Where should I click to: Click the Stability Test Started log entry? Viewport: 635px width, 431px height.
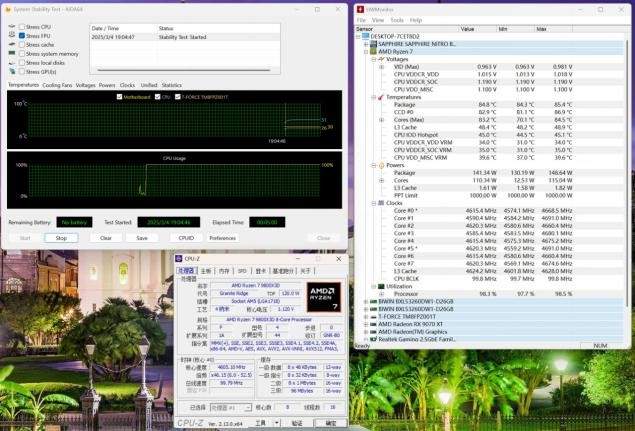[x=185, y=37]
